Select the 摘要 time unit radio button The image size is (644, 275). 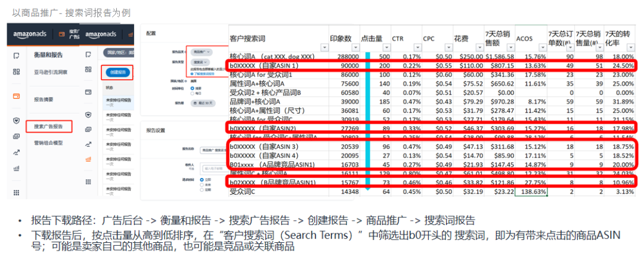(x=192, y=88)
